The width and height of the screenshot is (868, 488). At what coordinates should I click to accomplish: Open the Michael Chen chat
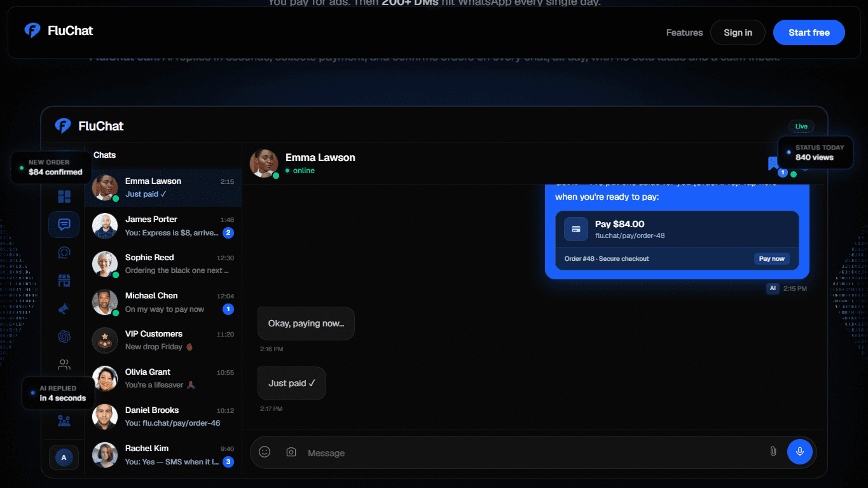tap(163, 302)
